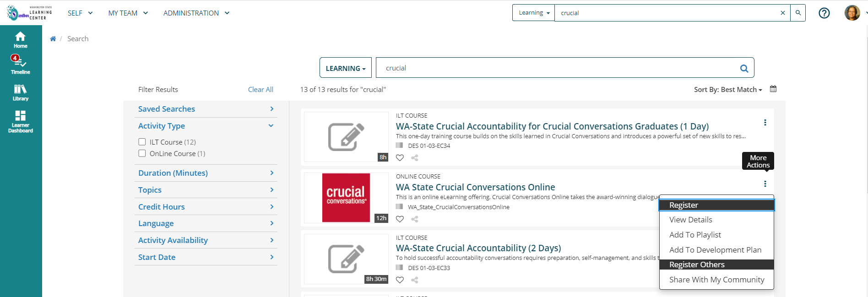Choose Register from the actions menu
The width and height of the screenshot is (868, 297).
(x=716, y=205)
